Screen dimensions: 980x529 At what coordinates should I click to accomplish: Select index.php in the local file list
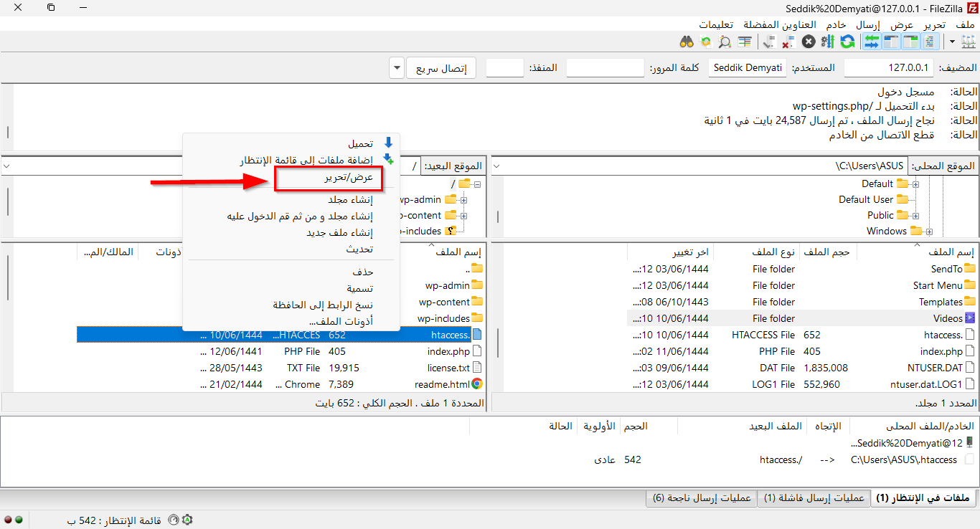[x=941, y=351]
